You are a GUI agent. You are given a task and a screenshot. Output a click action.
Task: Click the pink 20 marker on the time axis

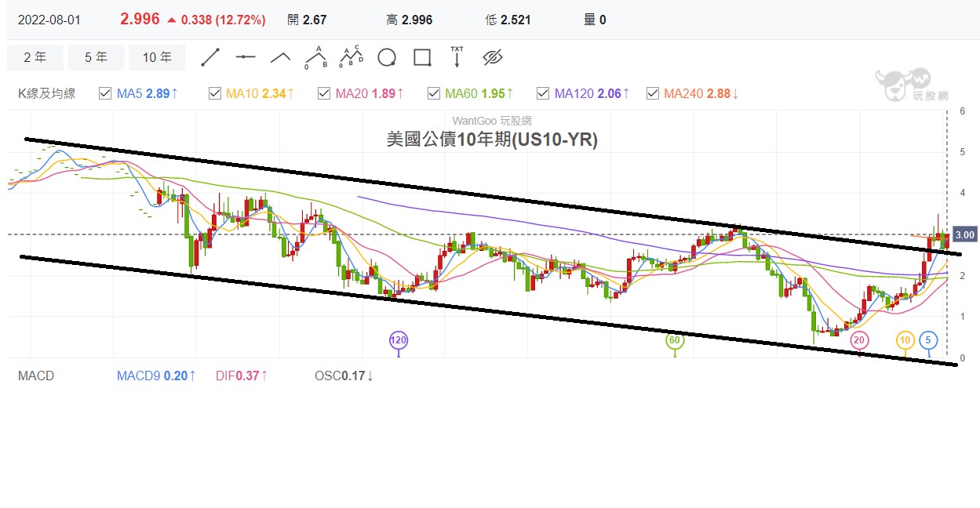(x=859, y=340)
